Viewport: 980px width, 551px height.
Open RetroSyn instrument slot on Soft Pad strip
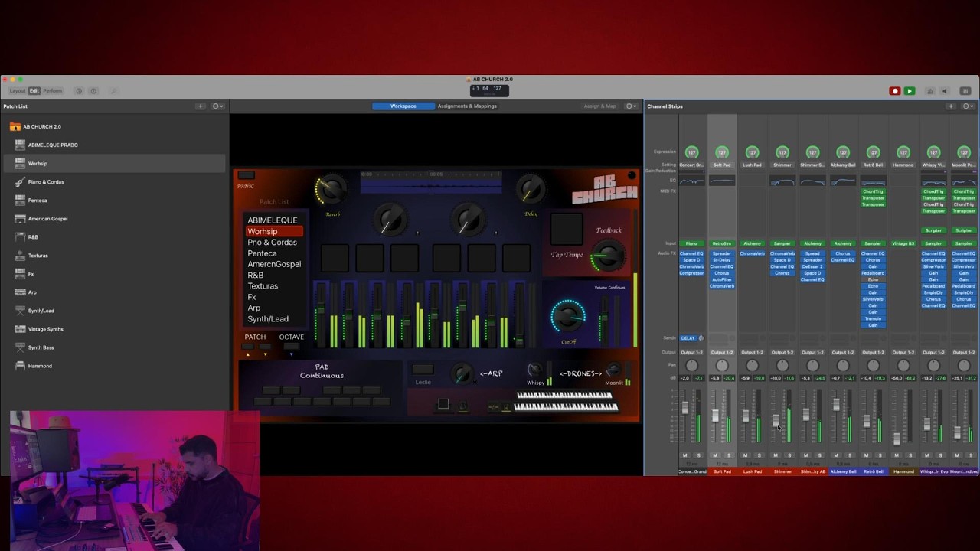tap(722, 244)
